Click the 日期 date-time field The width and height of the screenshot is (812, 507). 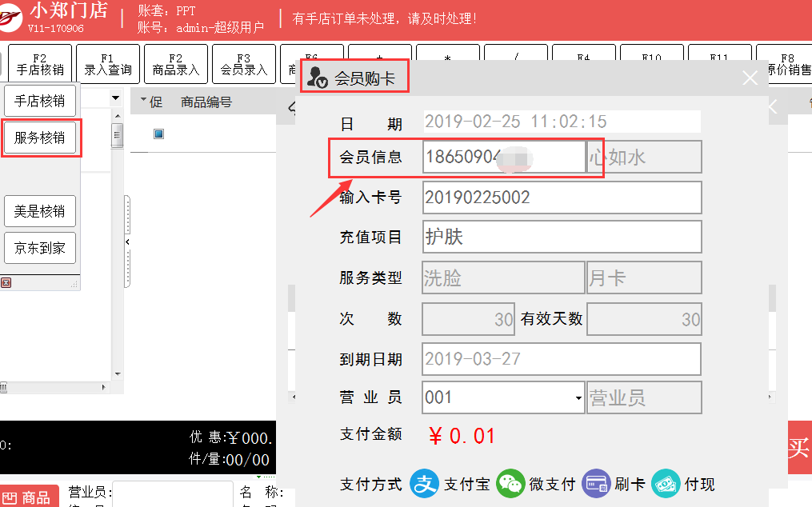pyautogui.click(x=562, y=122)
